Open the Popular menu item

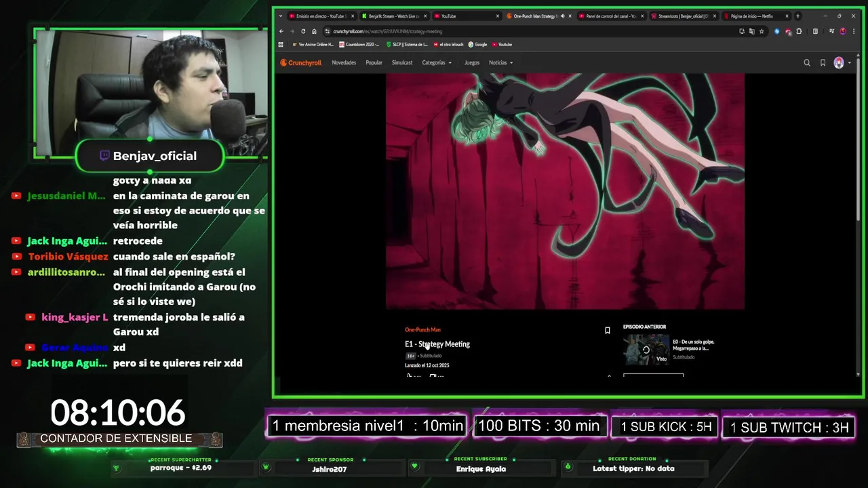pos(374,63)
